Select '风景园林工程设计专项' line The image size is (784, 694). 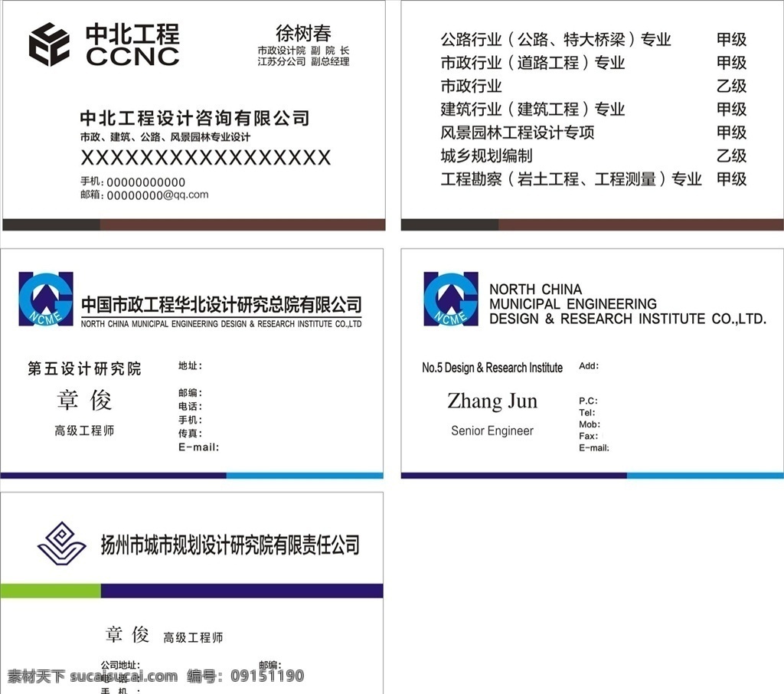click(517, 133)
